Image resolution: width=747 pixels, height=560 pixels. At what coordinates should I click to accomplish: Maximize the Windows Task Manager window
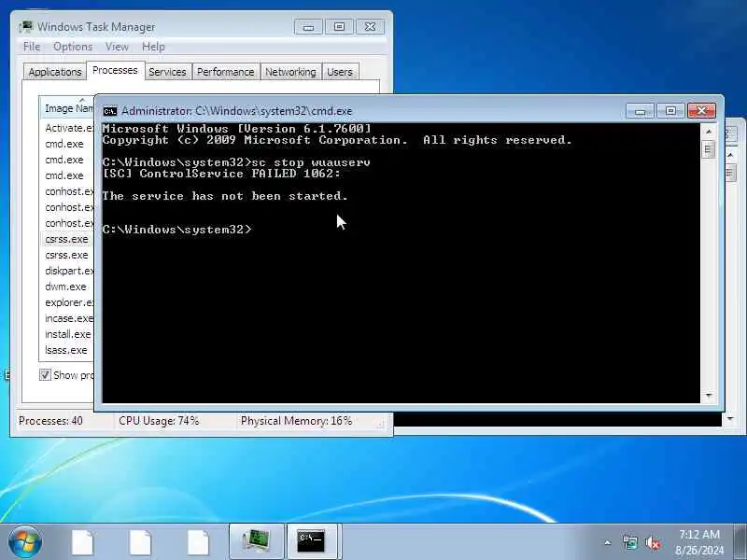click(339, 27)
